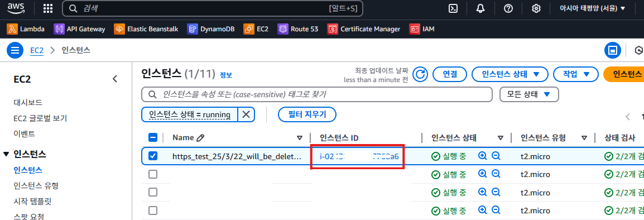Zoom out filter icon on https_test row
Image resolution: width=644 pixels, height=220 pixels.
(x=496, y=156)
